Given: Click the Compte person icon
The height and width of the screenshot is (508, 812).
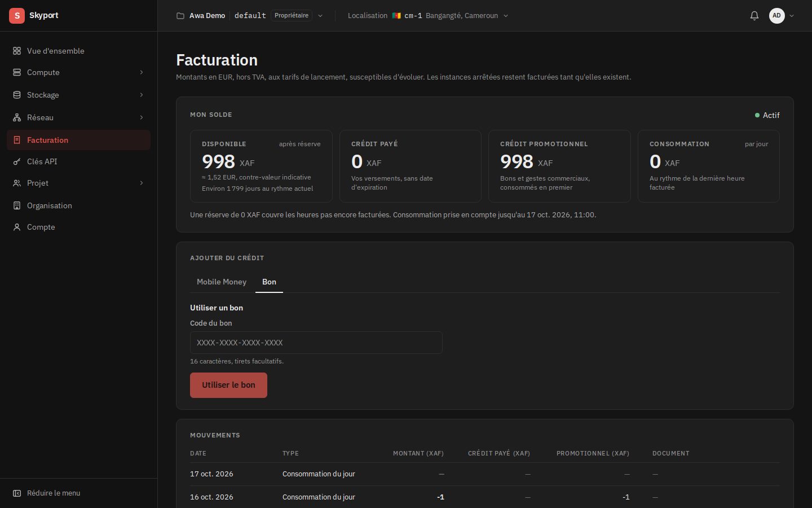Looking at the screenshot, I should 17,227.
